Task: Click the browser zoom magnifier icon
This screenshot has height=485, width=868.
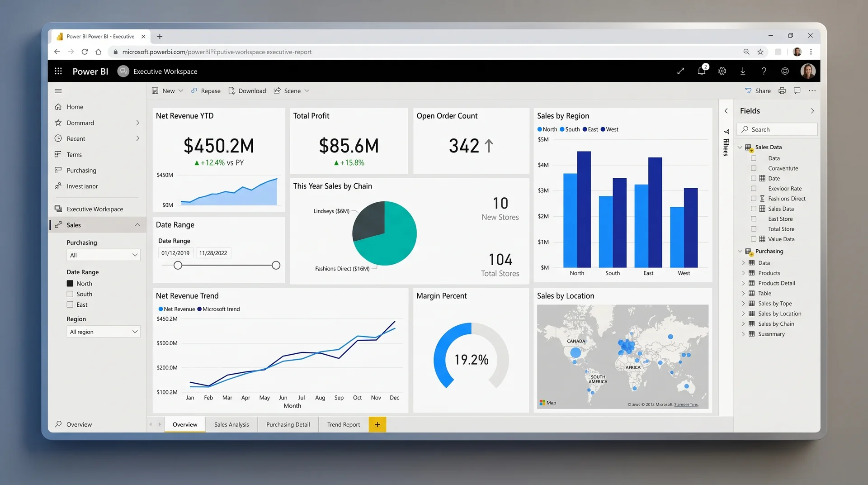Action: coord(746,52)
